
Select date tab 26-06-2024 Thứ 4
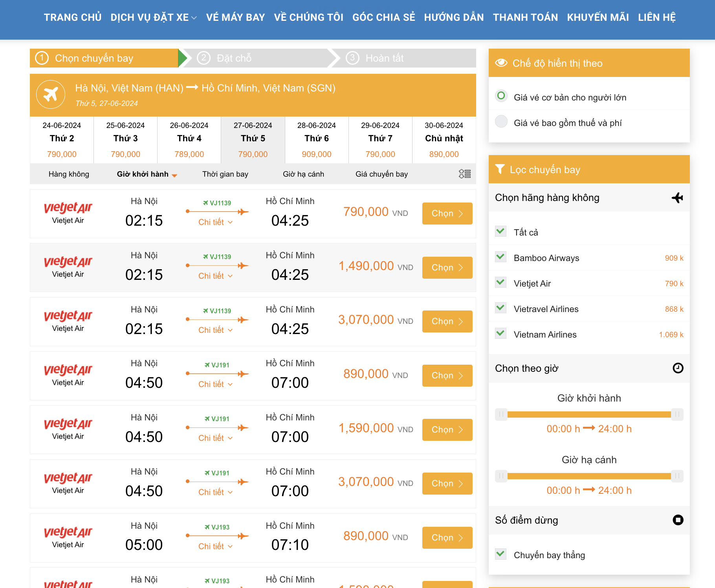pos(189,140)
